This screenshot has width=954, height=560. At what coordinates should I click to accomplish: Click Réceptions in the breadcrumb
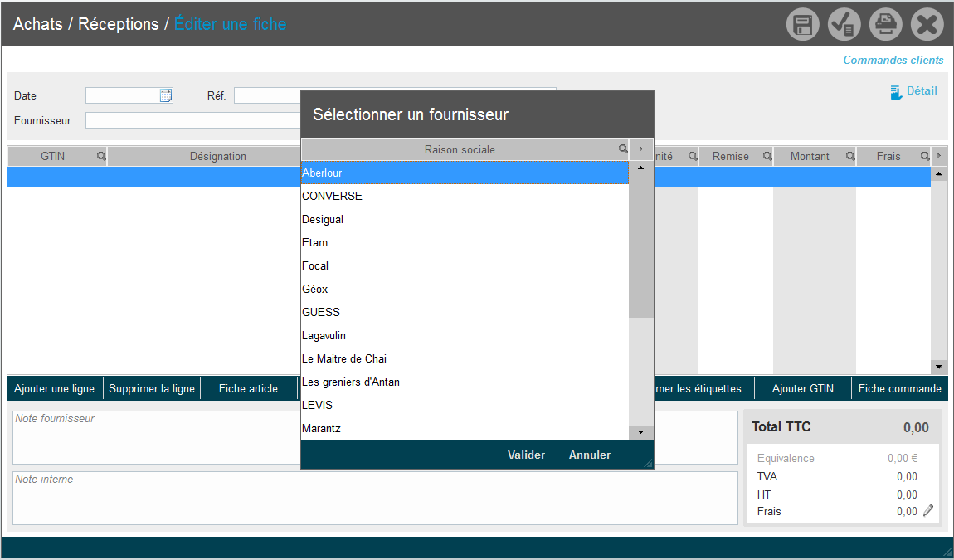coord(119,24)
